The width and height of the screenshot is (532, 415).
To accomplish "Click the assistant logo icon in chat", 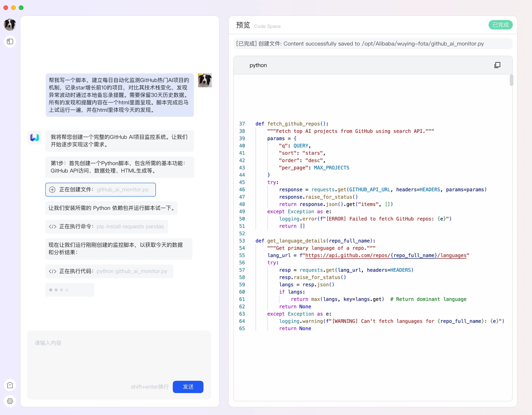I will [x=35, y=138].
